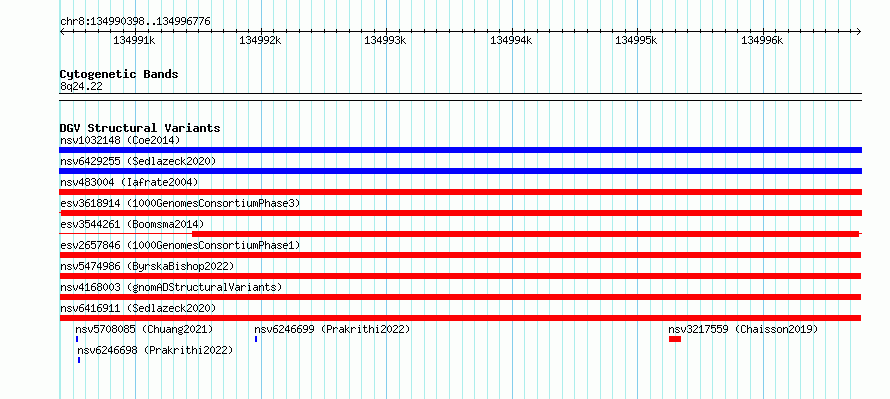Open the nsv5708085 (Chuang2021) label

pyautogui.click(x=144, y=329)
